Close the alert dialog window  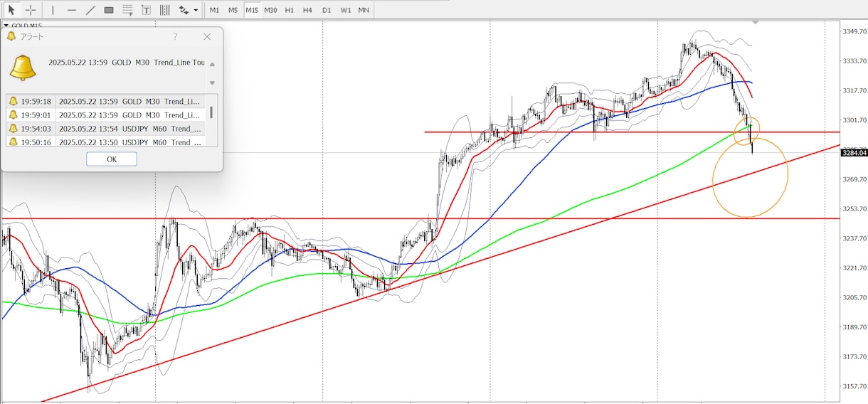tap(207, 36)
